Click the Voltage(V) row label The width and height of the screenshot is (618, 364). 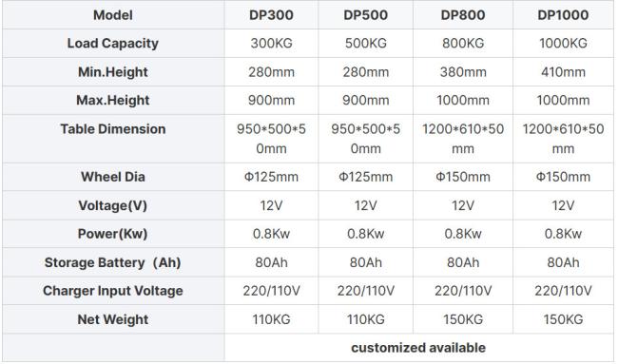[x=113, y=205]
